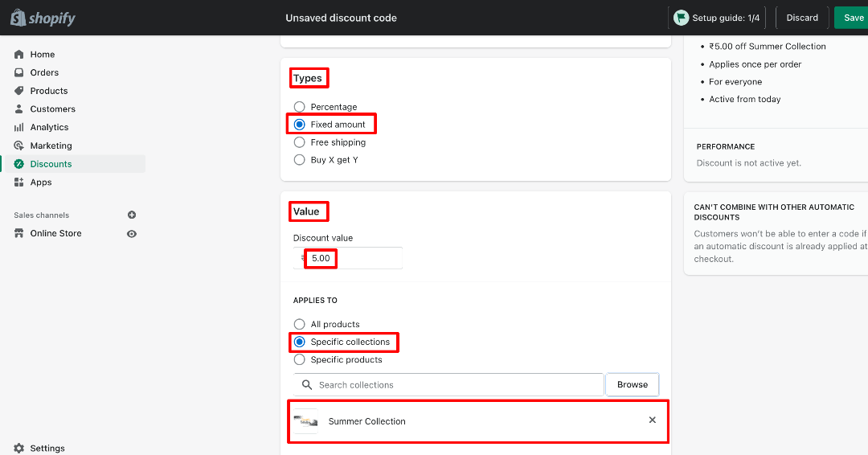Click the Orders inbox icon
This screenshot has height=455, width=868.
pyautogui.click(x=18, y=72)
